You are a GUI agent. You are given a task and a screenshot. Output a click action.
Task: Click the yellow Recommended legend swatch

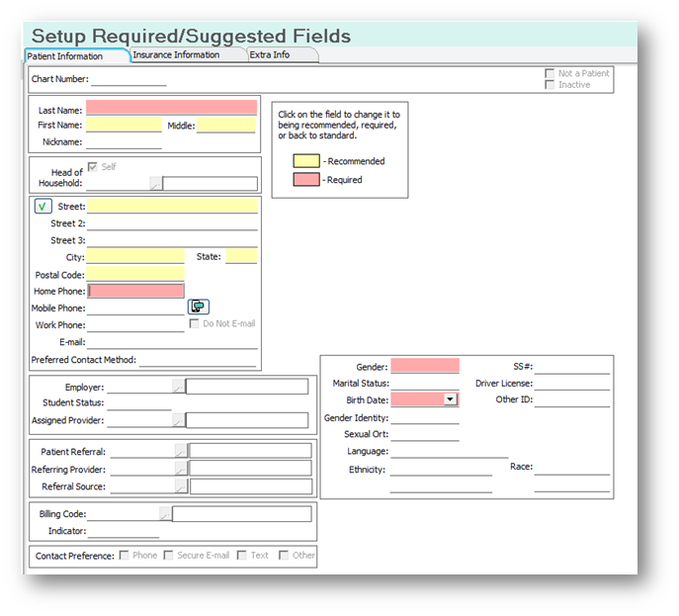305,161
